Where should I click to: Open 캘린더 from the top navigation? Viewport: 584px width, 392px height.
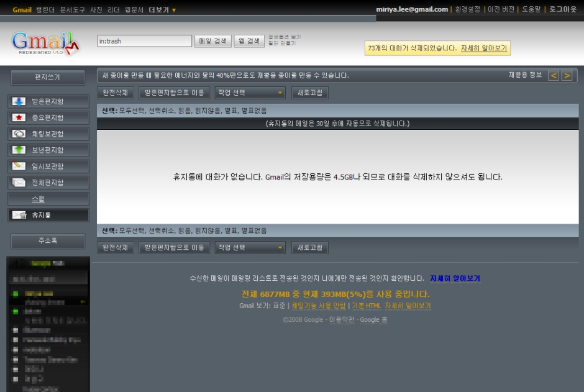tap(45, 10)
